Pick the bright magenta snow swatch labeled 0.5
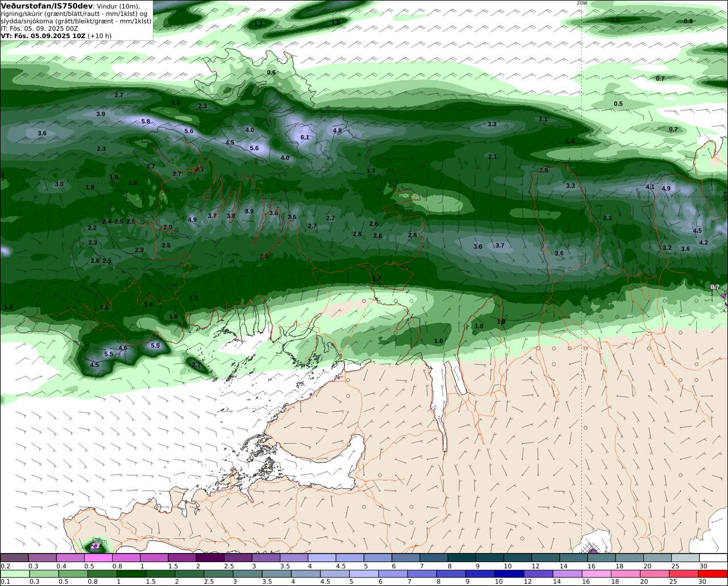The image size is (728, 586). pyautogui.click(x=98, y=558)
